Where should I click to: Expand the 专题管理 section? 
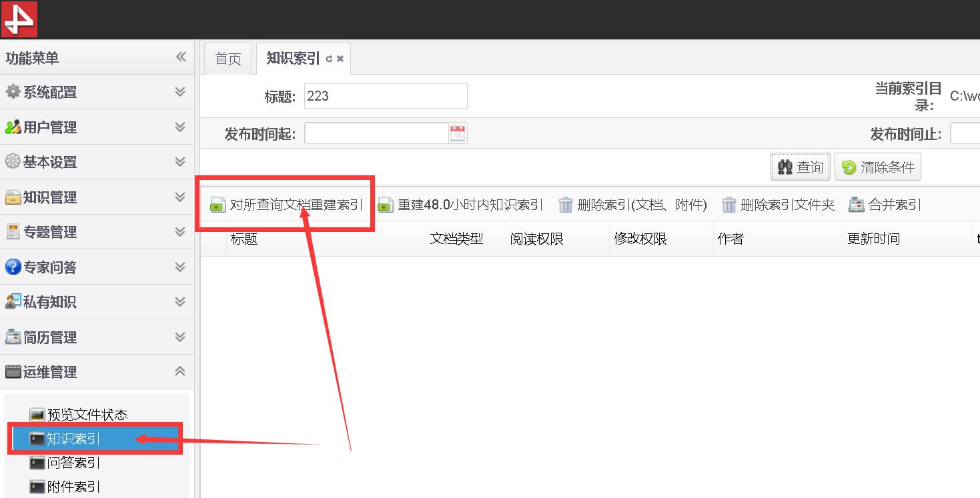179,232
